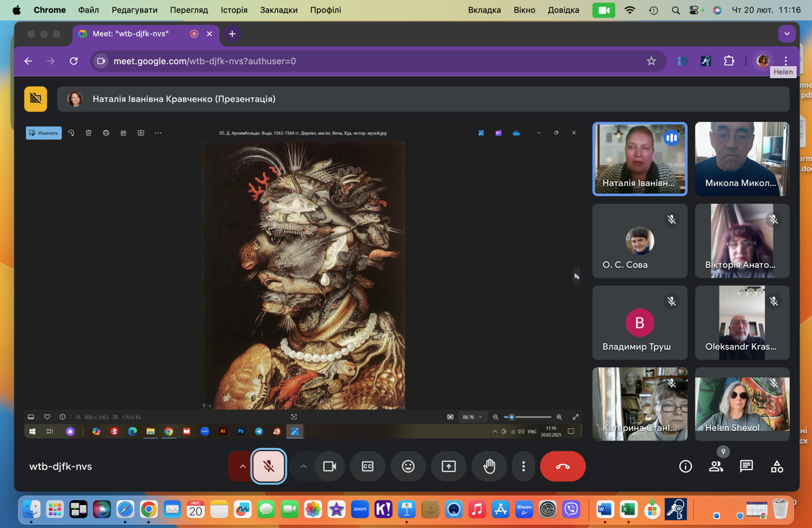Leave the call with red hang-up button
Image resolution: width=812 pixels, height=528 pixels.
(x=563, y=466)
